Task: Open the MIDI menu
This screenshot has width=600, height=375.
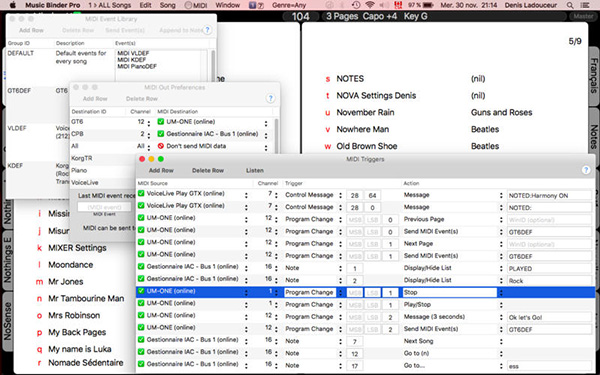Action: coord(196,5)
